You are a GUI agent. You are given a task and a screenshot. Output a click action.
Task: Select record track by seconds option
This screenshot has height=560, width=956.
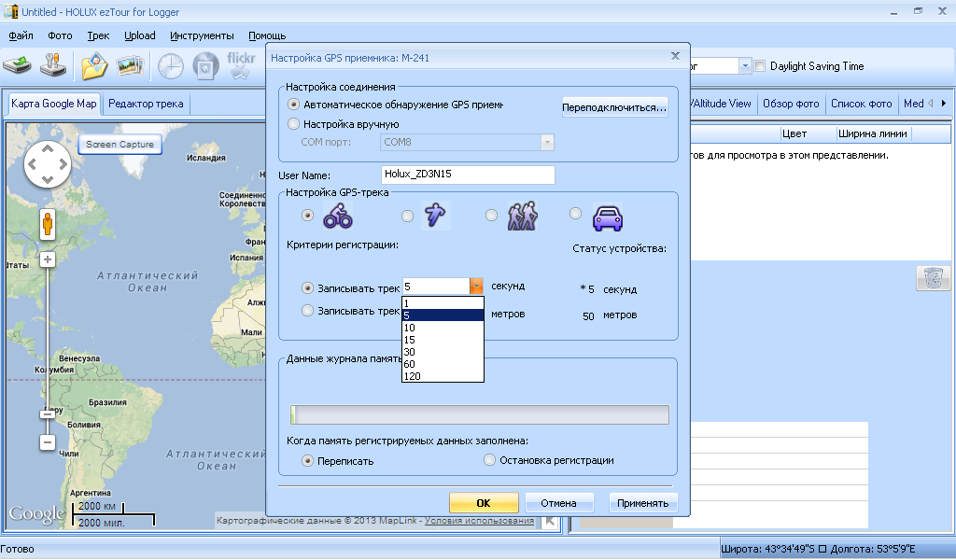[x=308, y=287]
